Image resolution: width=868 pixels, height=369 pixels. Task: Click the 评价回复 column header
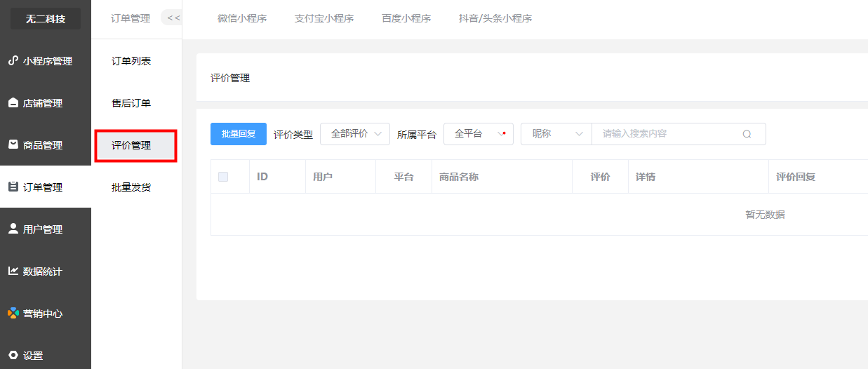coord(796,177)
